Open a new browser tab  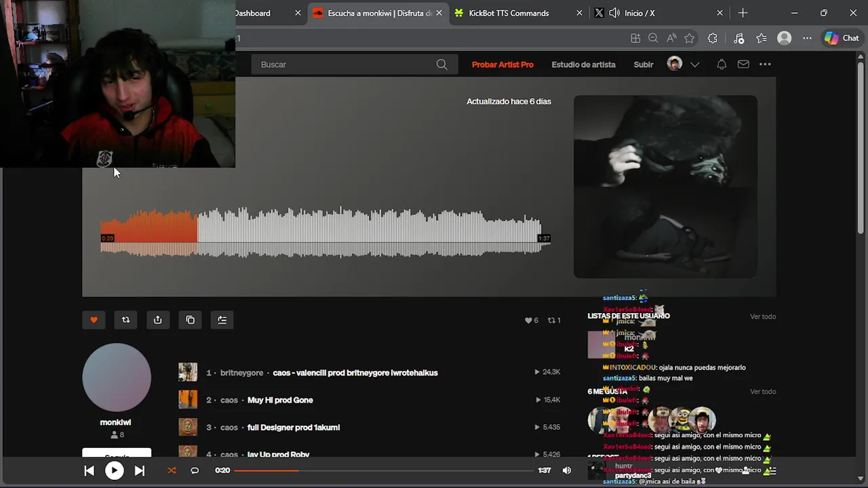743,13
